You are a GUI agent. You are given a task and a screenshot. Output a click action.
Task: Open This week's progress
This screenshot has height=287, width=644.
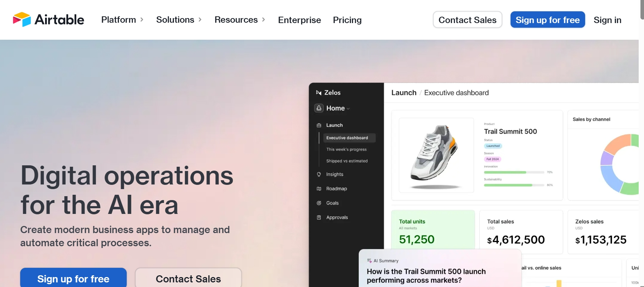[346, 149]
